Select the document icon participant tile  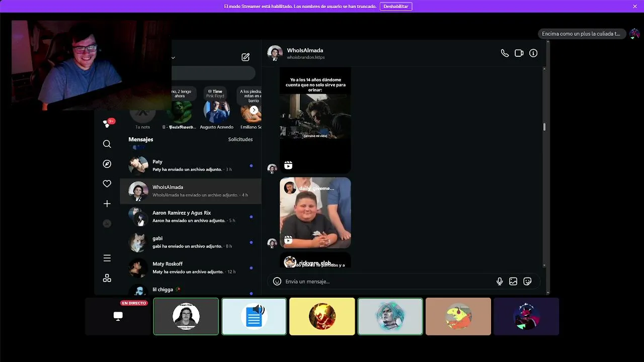coord(254,316)
